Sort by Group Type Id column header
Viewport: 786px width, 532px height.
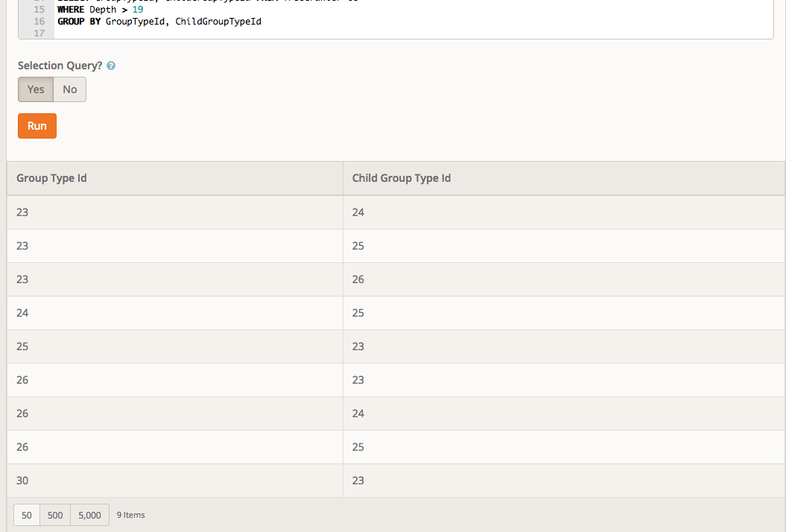(52, 179)
